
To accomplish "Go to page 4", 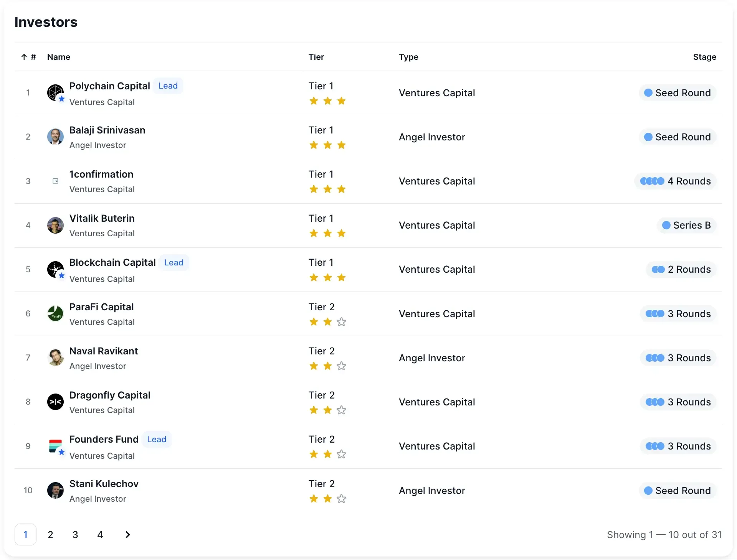I will 100,534.
